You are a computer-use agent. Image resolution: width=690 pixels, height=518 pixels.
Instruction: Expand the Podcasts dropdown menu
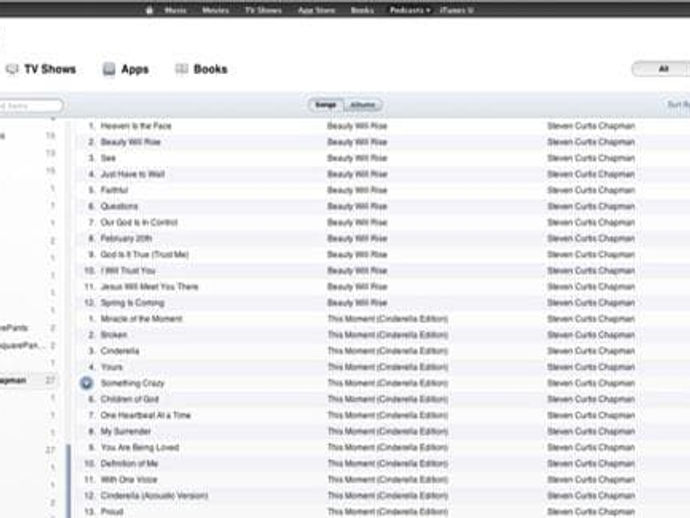pyautogui.click(x=410, y=10)
